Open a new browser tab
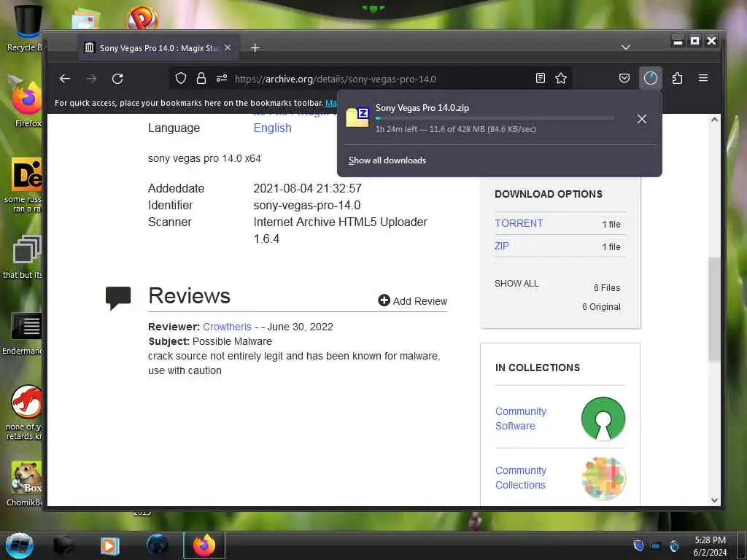This screenshot has height=560, width=747. [x=255, y=47]
